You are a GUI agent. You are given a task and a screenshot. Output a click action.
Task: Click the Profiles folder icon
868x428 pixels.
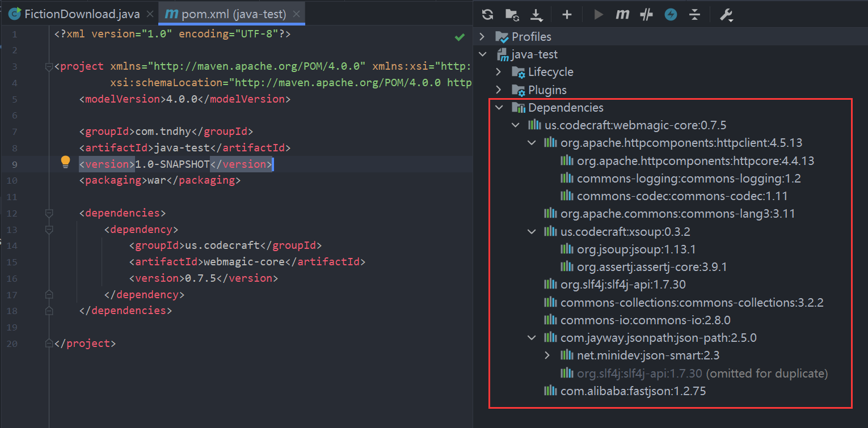pyautogui.click(x=502, y=37)
